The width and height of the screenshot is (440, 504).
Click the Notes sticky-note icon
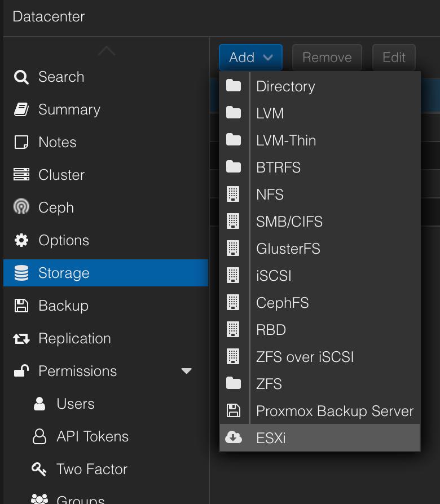coord(21,143)
